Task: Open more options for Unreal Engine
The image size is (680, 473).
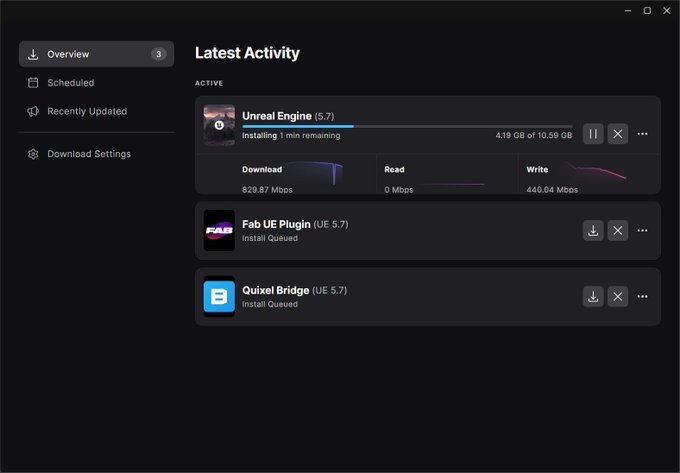Action: (x=642, y=134)
